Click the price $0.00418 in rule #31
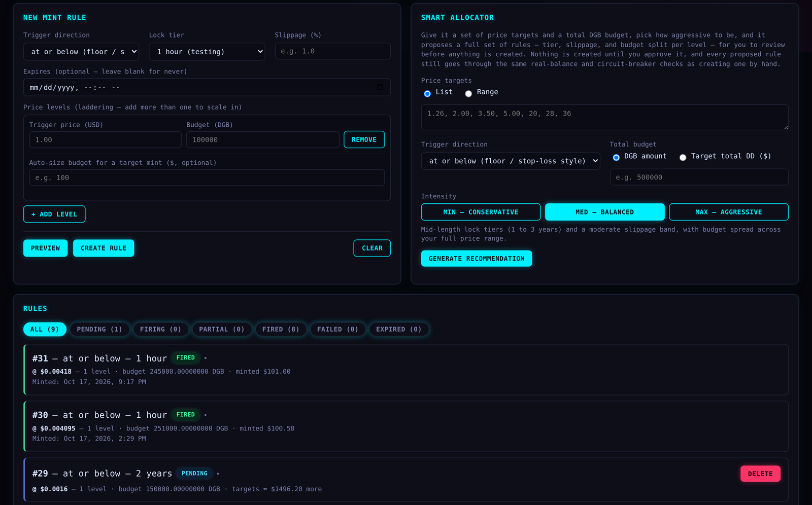812x505 pixels. click(56, 372)
